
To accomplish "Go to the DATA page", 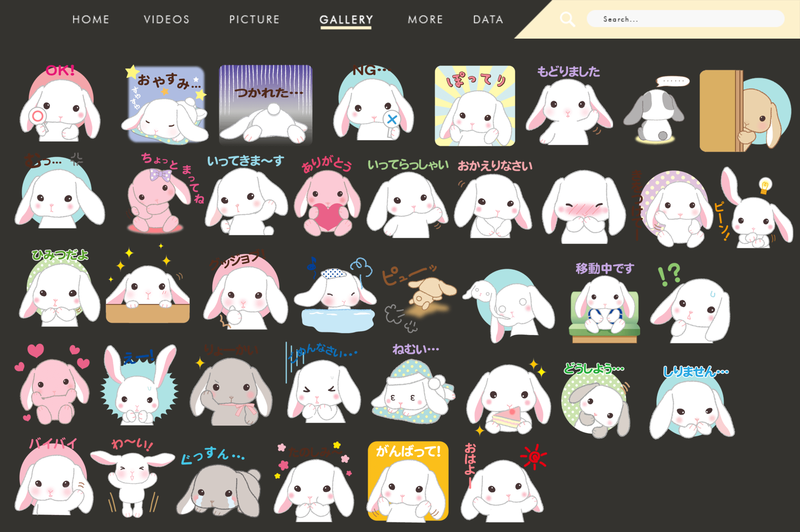I will pos(488,20).
